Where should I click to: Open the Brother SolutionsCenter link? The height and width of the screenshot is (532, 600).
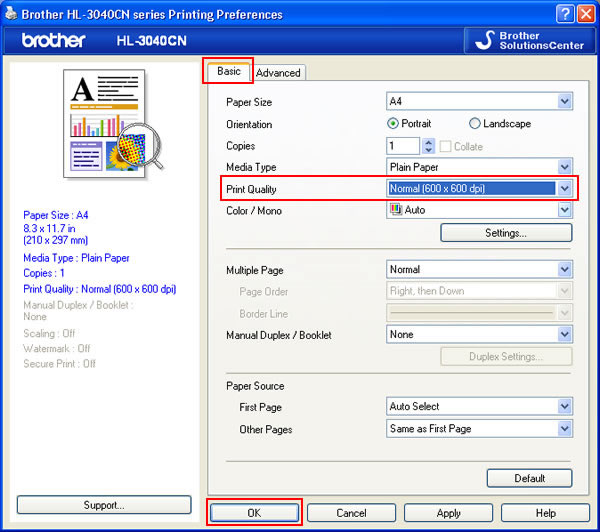(x=530, y=41)
